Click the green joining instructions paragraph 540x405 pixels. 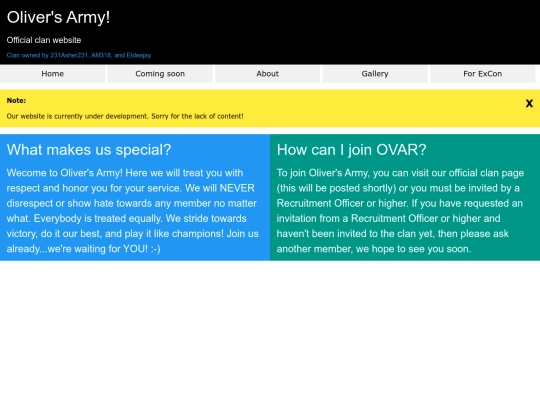coord(400,211)
